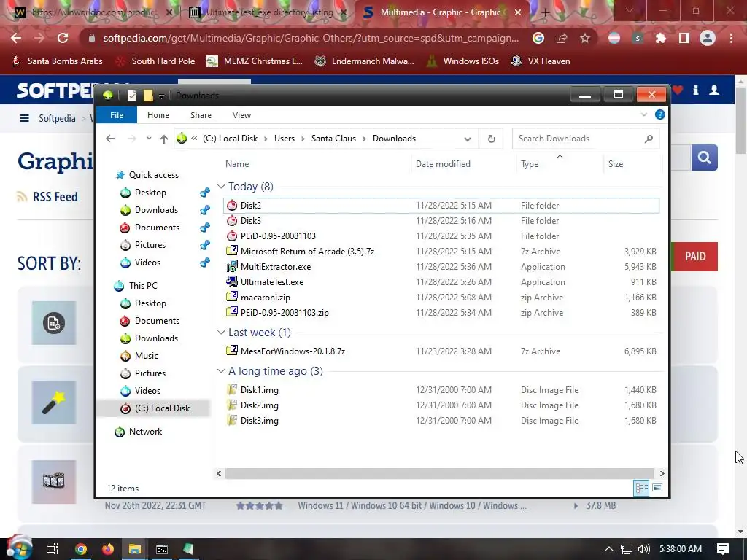747x560 pixels.
Task: Click the Explorer up-one-level arrow
Action: click(x=164, y=139)
